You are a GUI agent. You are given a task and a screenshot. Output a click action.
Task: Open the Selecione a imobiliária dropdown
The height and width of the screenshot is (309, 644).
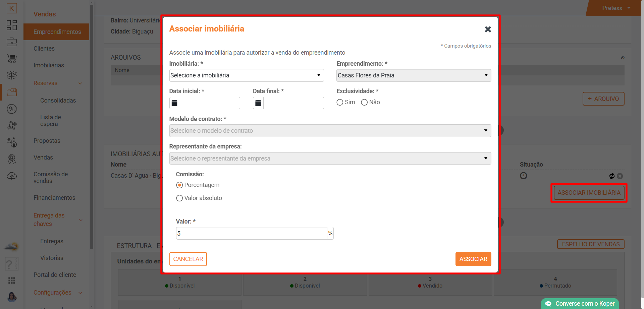click(246, 75)
